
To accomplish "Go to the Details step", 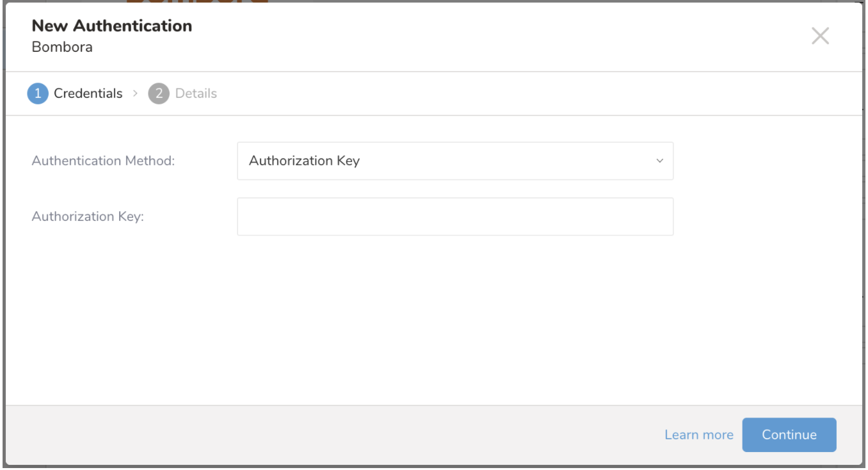I will click(x=196, y=93).
